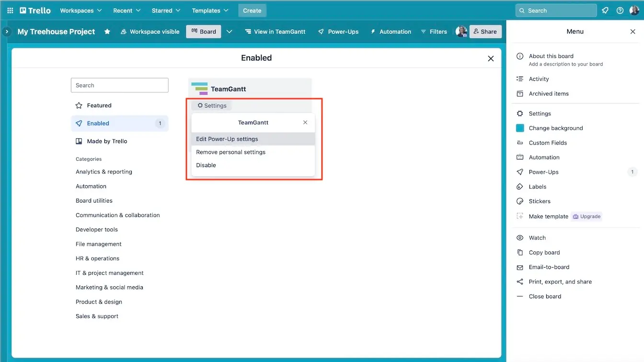
Task: Open File management category
Action: click(99, 244)
